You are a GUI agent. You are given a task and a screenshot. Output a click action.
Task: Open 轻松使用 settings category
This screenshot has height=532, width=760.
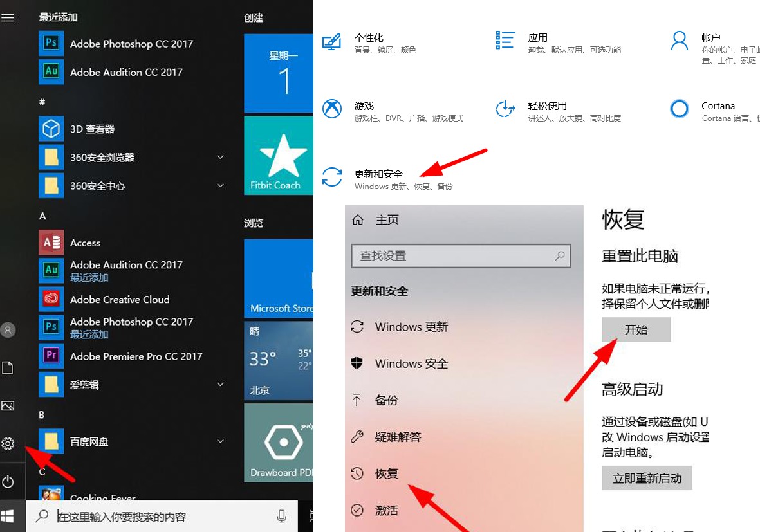click(x=558, y=111)
